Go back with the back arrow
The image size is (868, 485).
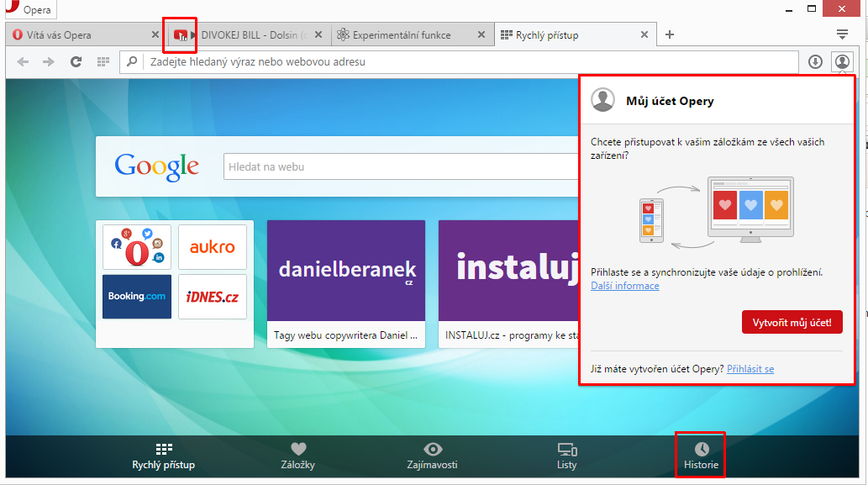tap(23, 62)
